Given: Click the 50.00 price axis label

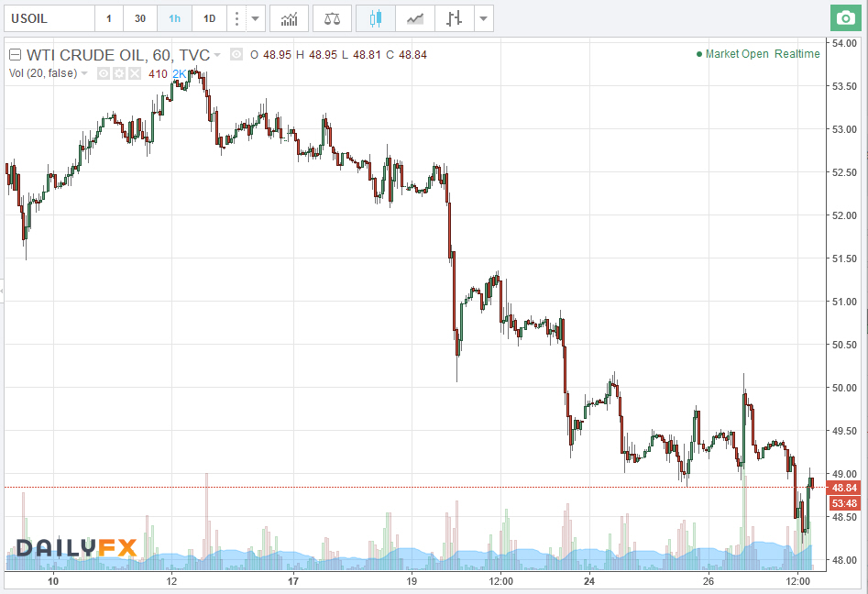Looking at the screenshot, I should (x=844, y=388).
